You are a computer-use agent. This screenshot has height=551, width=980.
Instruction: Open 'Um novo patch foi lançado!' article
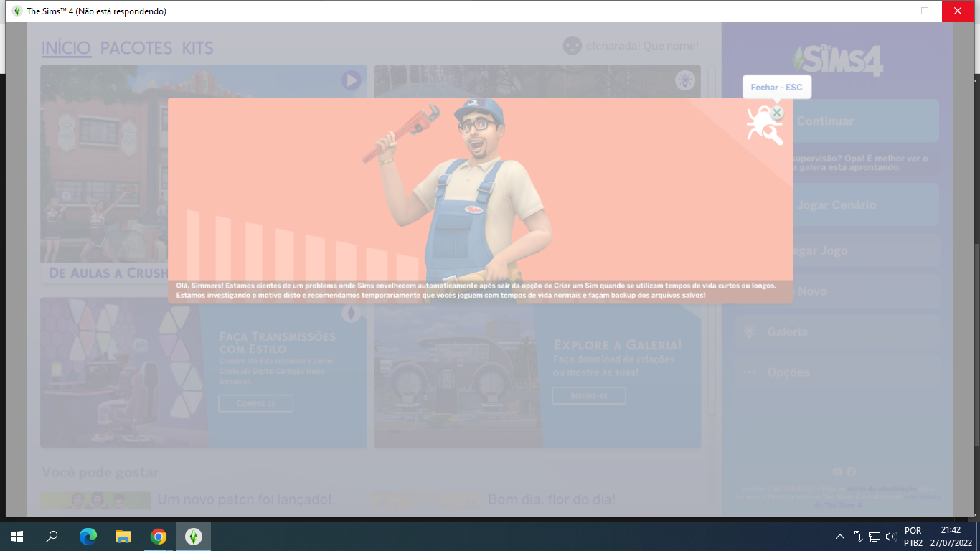click(x=245, y=499)
